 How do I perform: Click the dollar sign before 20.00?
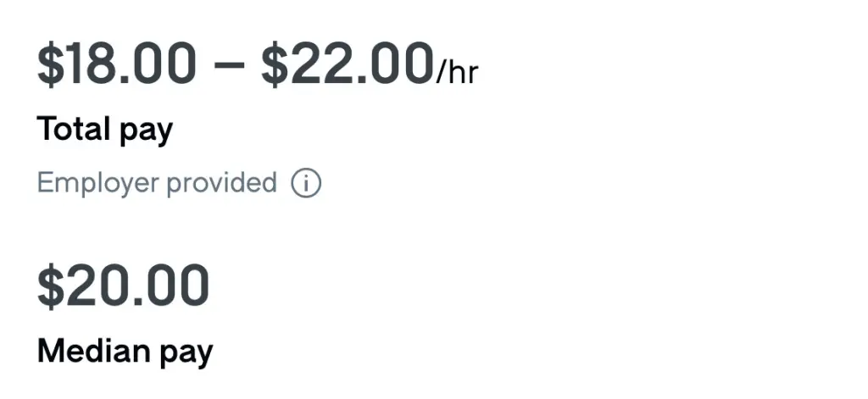pos(51,286)
